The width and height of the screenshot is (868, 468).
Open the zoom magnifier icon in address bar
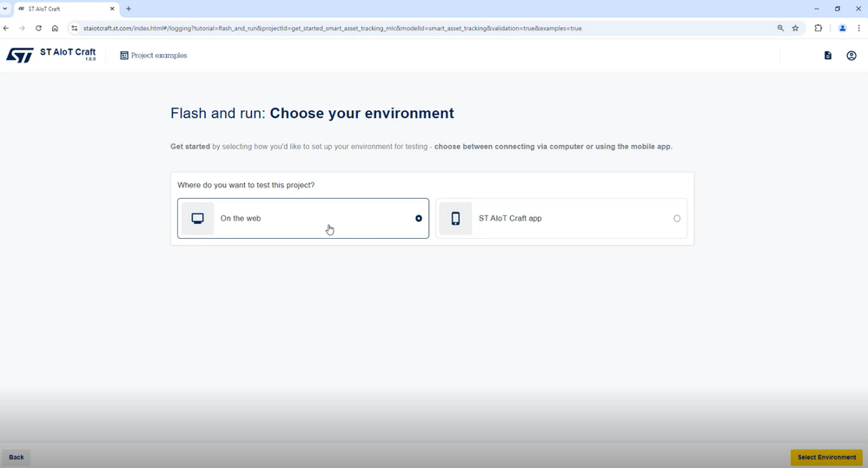780,28
